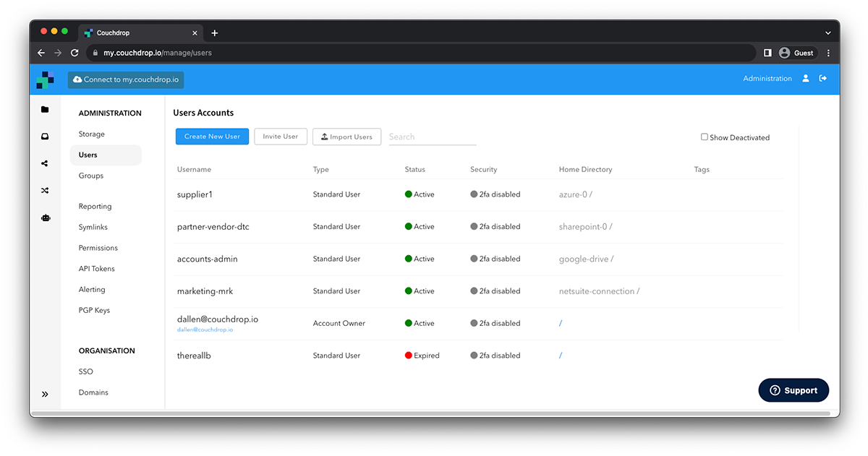Screen dimensions: 868x456
Task: Expand the sidebar using the double-arrow chevron
Action: pos(45,394)
